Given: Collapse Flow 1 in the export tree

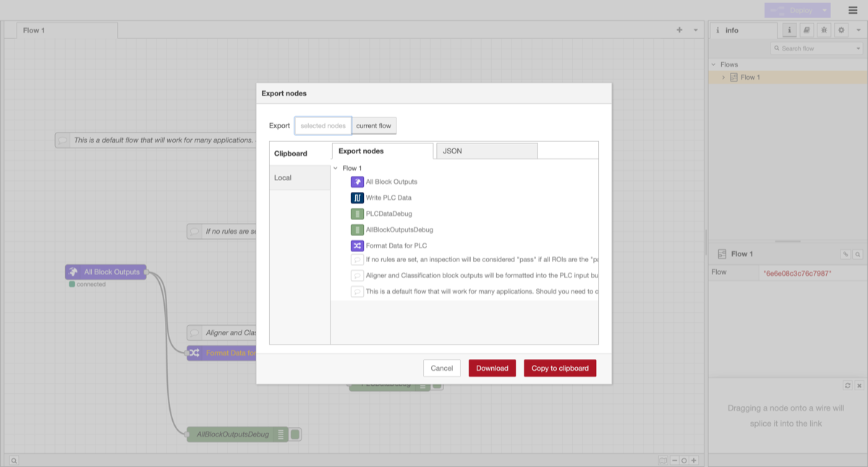Looking at the screenshot, I should click(335, 167).
